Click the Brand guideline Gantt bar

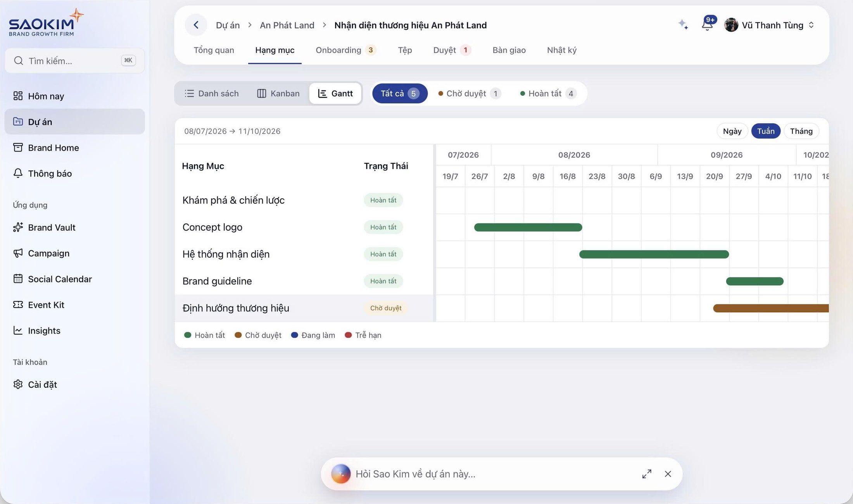(x=755, y=281)
